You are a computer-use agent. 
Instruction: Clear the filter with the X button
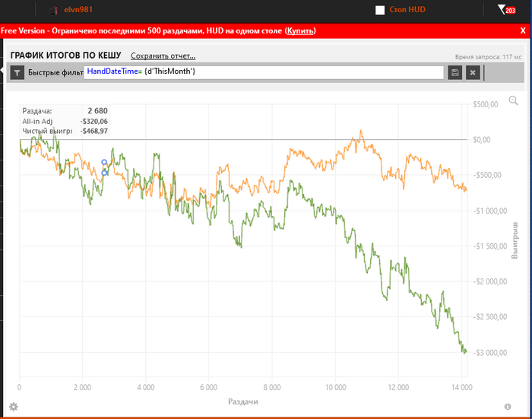(x=473, y=73)
